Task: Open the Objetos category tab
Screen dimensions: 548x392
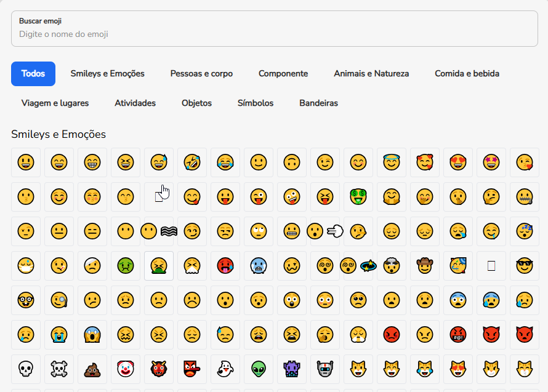Action: [197, 103]
